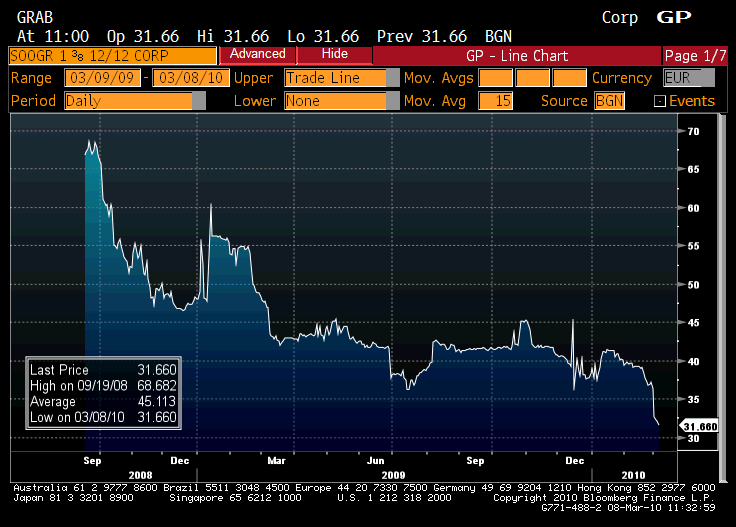
Task: Click the Page 1/7 indicator
Action: tap(695, 55)
